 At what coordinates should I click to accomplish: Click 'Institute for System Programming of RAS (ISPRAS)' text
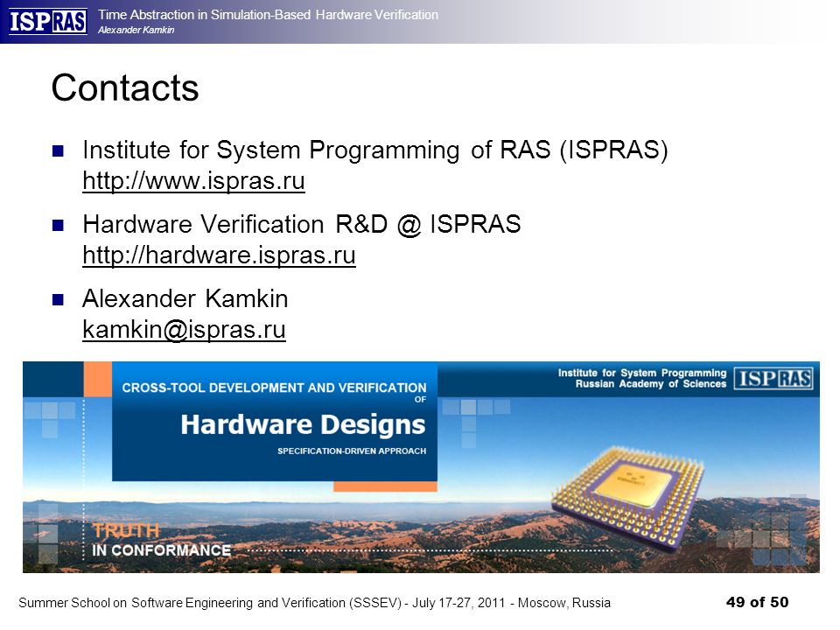(375, 150)
